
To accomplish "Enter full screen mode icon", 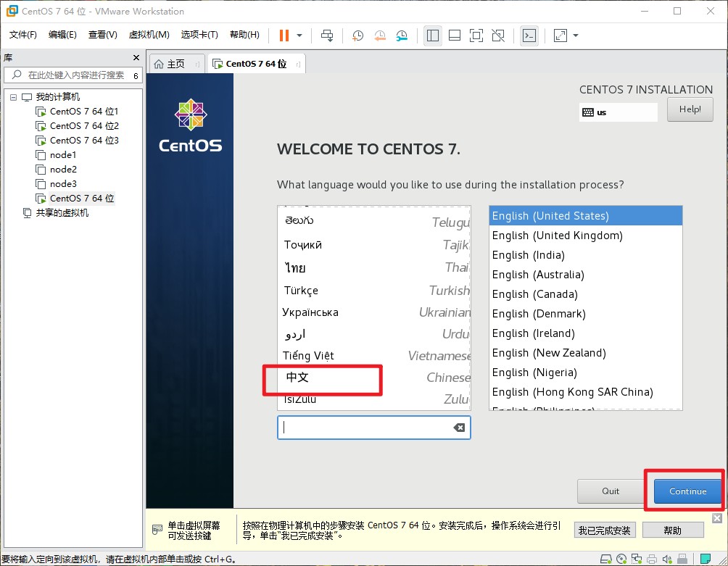I will pos(476,36).
